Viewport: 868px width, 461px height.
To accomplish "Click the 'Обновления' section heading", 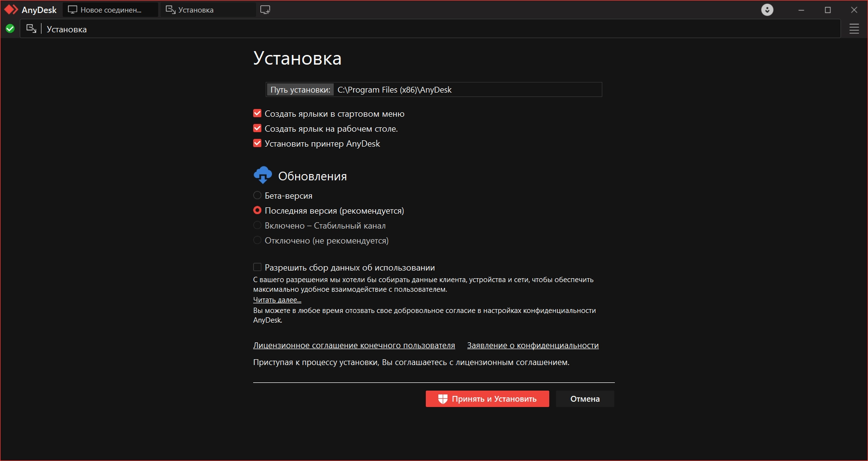I will click(x=312, y=176).
